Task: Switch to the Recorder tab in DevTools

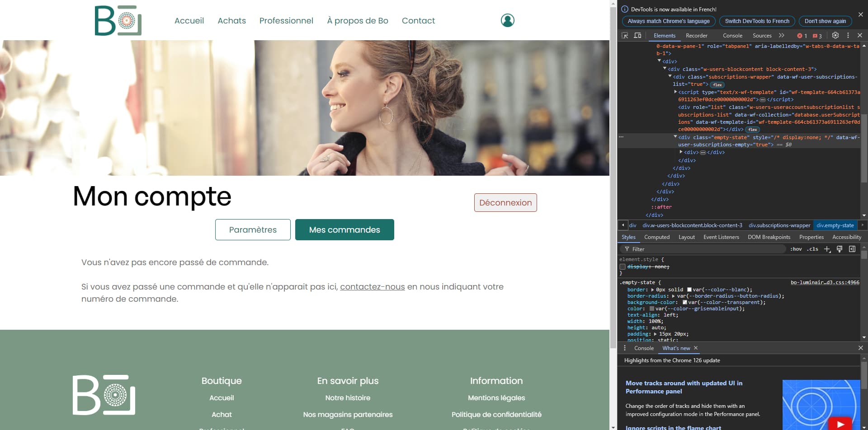Action: (697, 36)
